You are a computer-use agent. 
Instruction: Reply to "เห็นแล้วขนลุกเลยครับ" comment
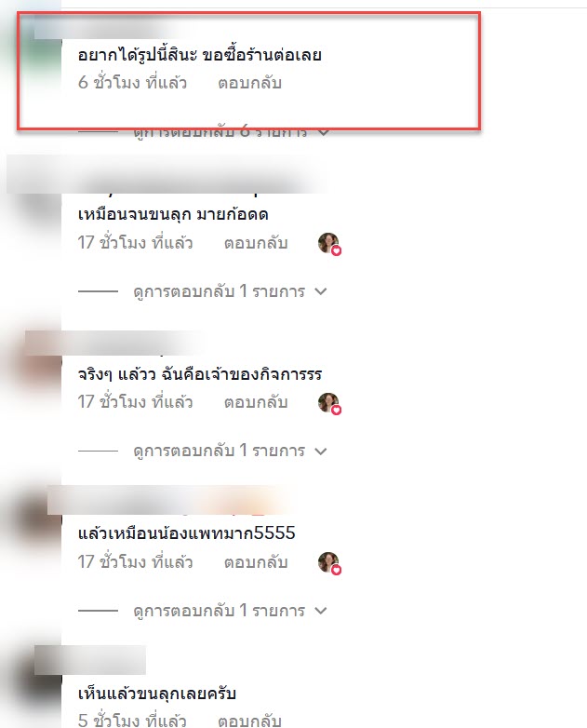[249, 721]
